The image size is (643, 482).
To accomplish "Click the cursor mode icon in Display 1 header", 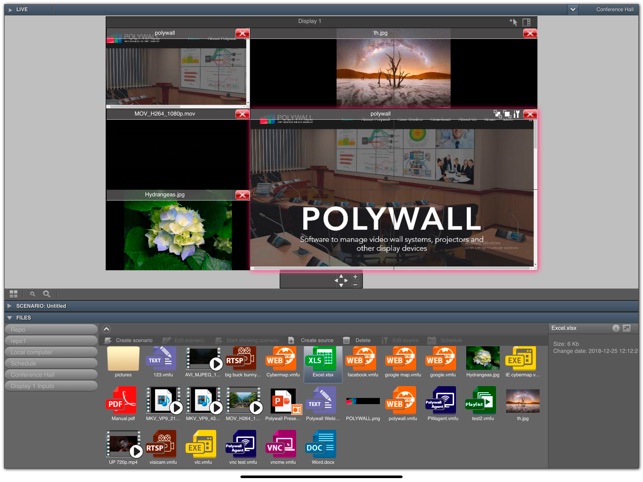I will (513, 22).
